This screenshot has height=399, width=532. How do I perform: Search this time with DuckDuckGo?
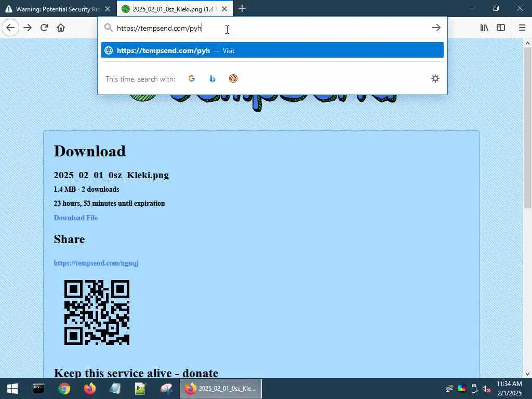233,79
